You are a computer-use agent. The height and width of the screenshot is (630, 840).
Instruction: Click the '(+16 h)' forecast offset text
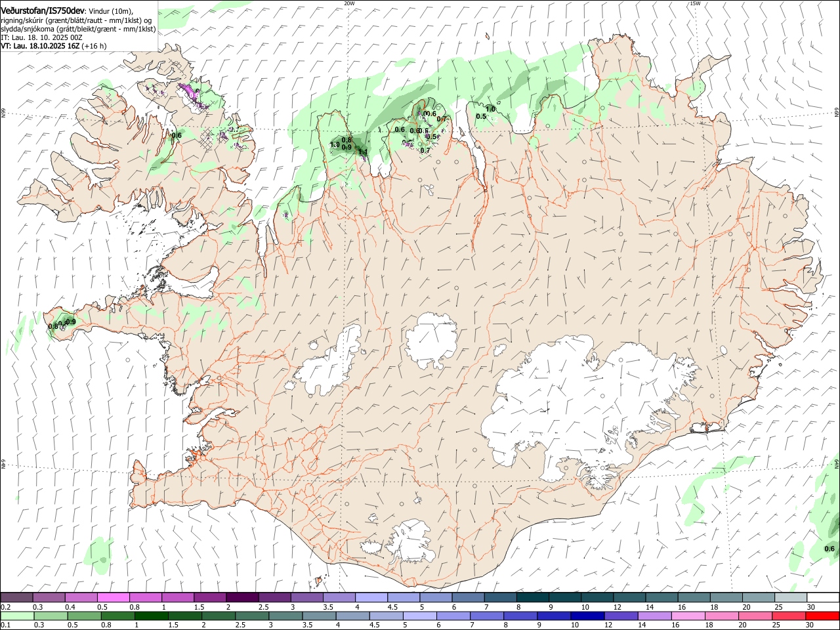(95, 46)
